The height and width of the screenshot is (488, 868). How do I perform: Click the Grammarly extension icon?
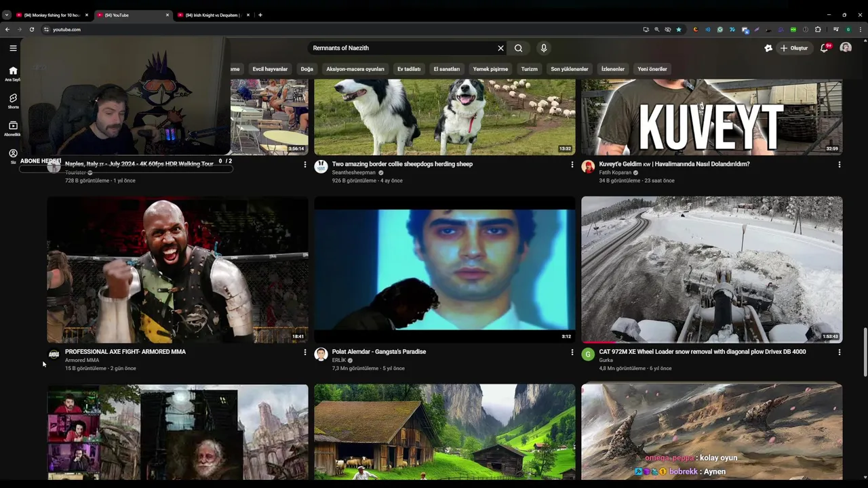point(720,30)
